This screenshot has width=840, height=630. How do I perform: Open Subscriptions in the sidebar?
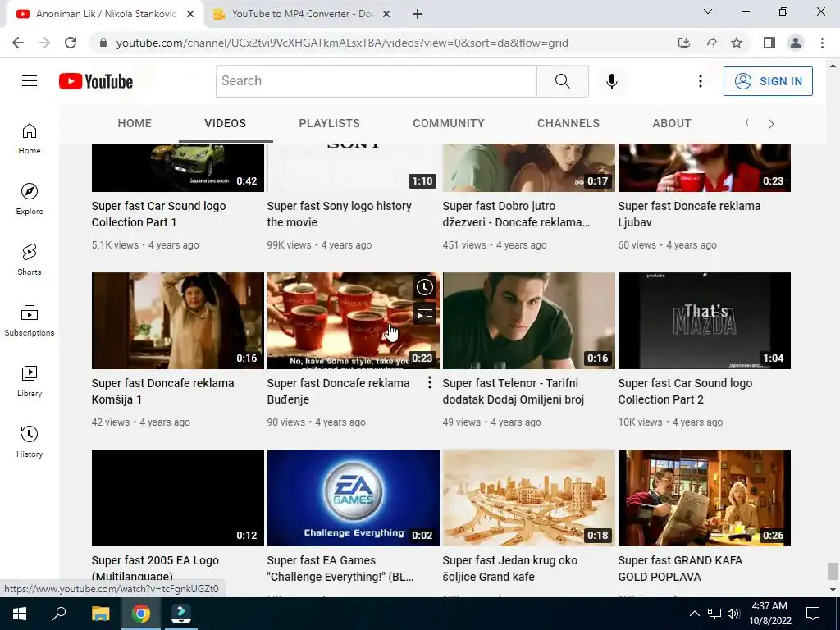[x=30, y=321]
